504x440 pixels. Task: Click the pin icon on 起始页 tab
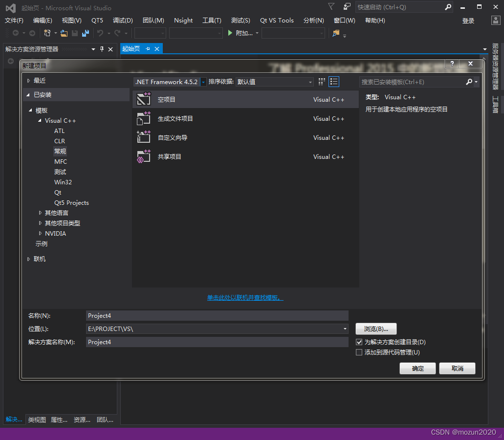pos(148,49)
